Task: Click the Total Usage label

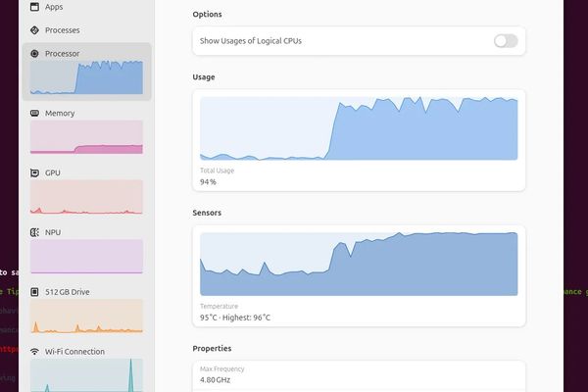Action: pyautogui.click(x=218, y=171)
